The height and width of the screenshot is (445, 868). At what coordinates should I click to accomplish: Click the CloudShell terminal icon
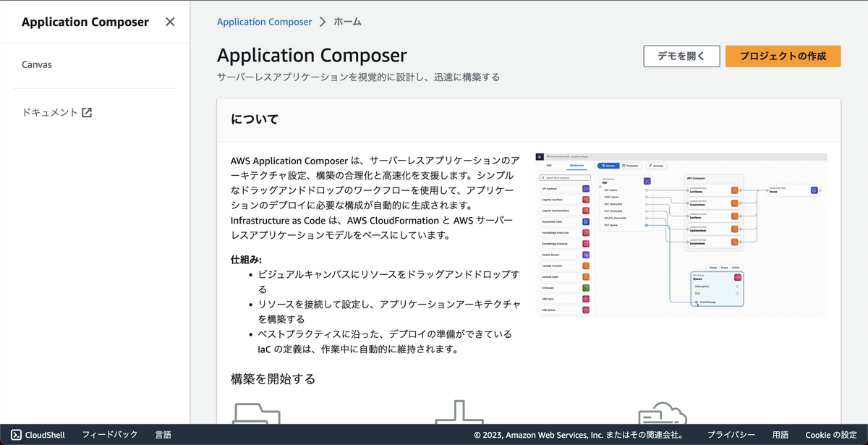click(16, 435)
